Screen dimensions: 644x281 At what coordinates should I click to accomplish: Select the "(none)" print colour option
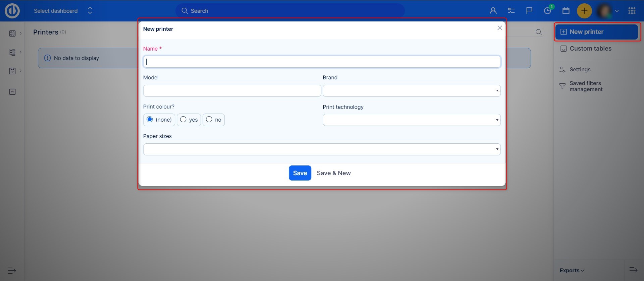pos(150,120)
